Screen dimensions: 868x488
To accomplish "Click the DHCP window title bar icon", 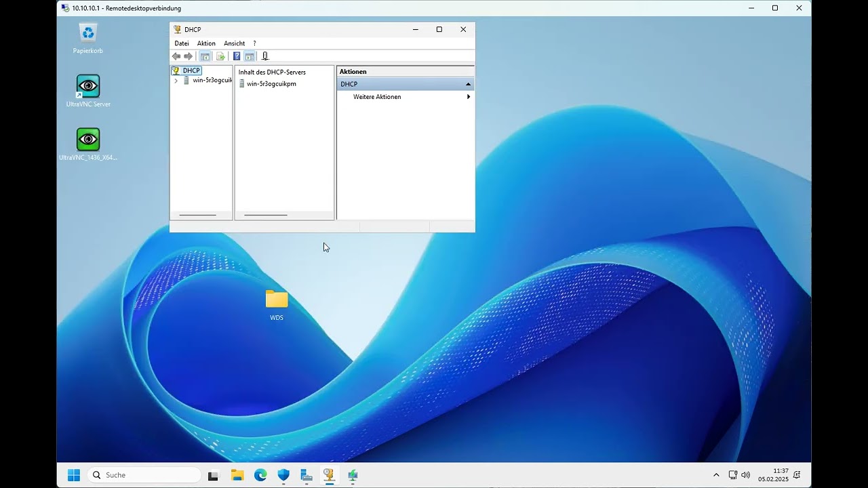I will tap(178, 30).
